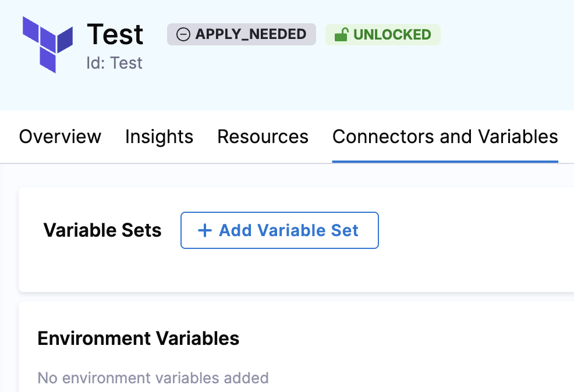Click the green open padlock icon
This screenshot has height=392, width=574.
pos(341,34)
